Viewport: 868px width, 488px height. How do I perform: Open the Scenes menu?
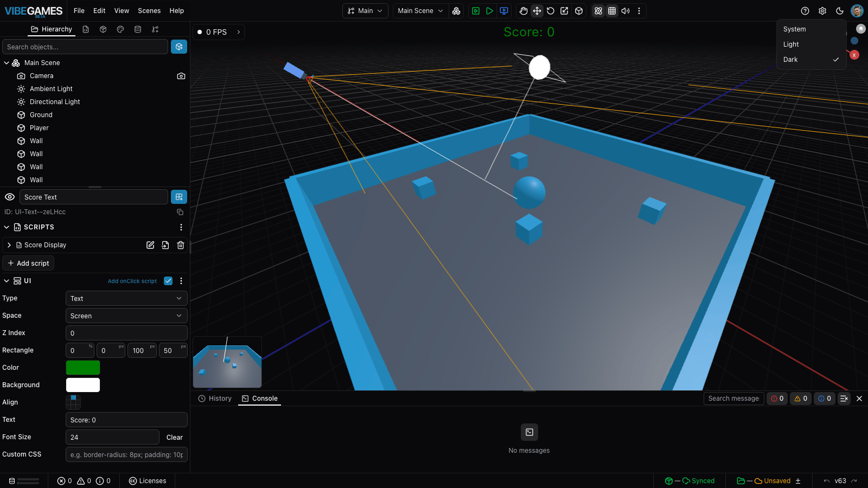point(149,11)
